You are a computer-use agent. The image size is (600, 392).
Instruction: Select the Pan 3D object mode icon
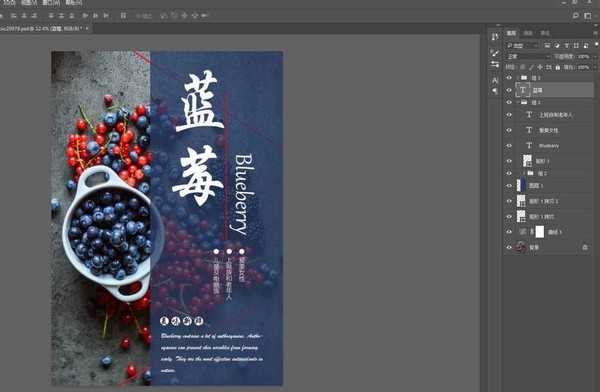coord(184,16)
